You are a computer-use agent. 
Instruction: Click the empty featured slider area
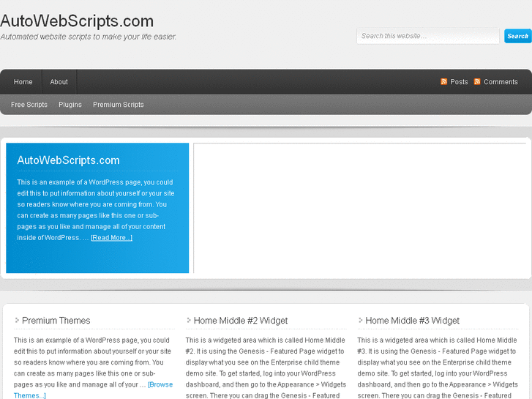pyautogui.click(x=359, y=208)
